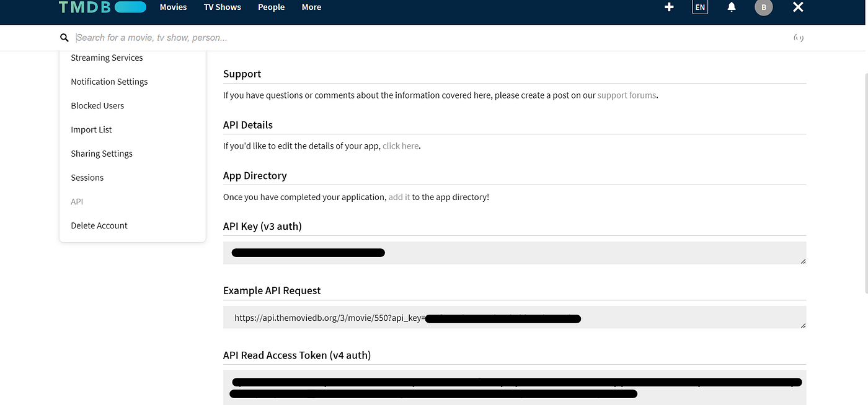Visit the support forums link
This screenshot has width=868, height=405.
[627, 95]
